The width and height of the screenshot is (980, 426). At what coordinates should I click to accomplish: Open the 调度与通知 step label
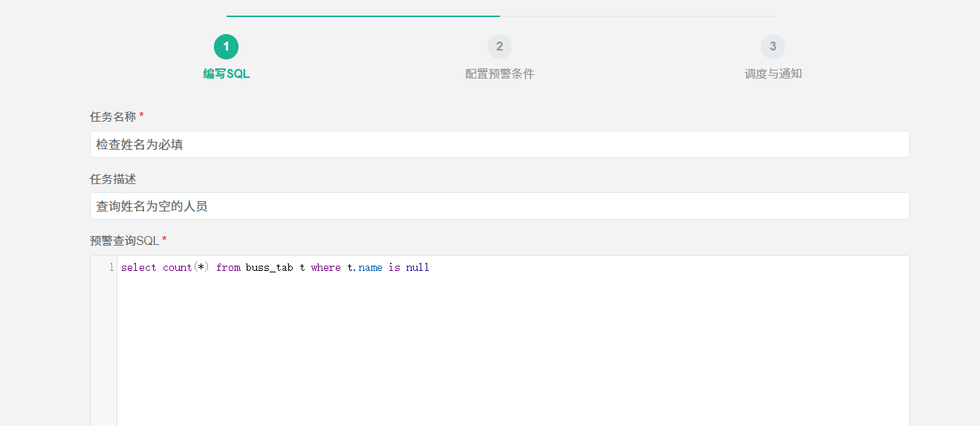point(773,74)
